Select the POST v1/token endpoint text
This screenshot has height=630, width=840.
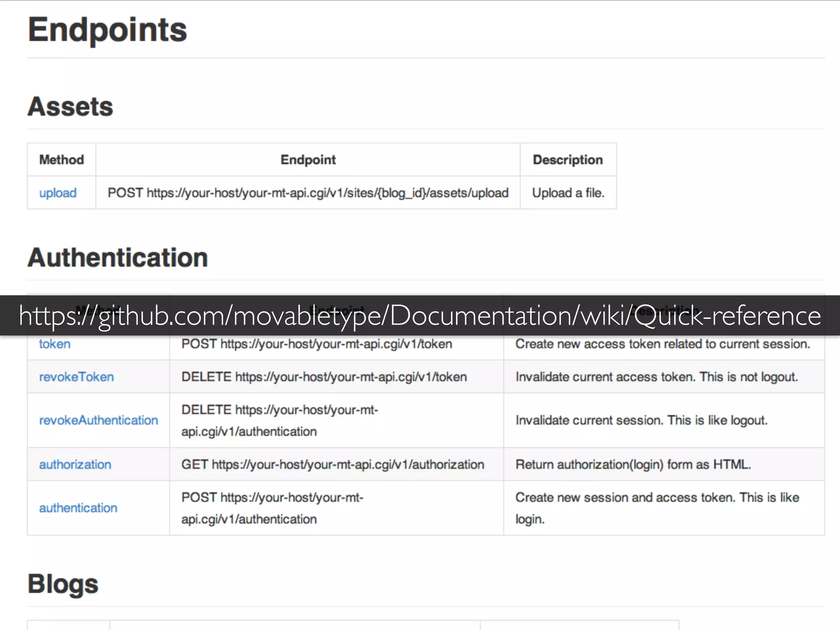point(317,344)
